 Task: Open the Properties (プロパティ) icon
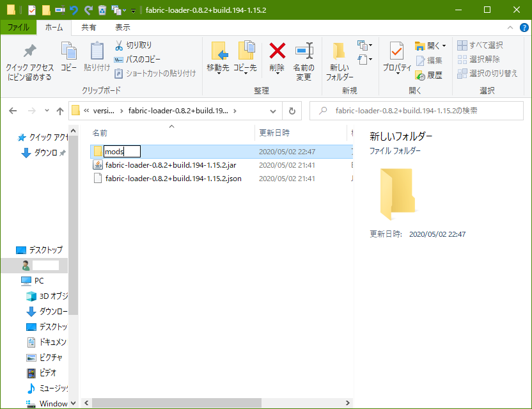[x=396, y=52]
